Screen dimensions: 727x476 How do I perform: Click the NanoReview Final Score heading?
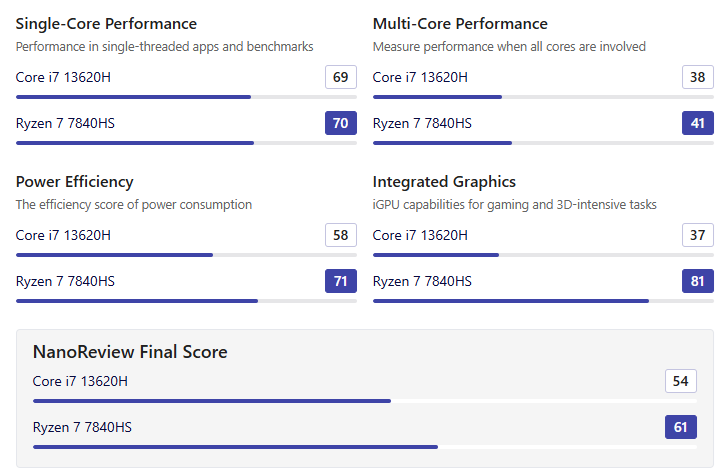[x=130, y=352]
